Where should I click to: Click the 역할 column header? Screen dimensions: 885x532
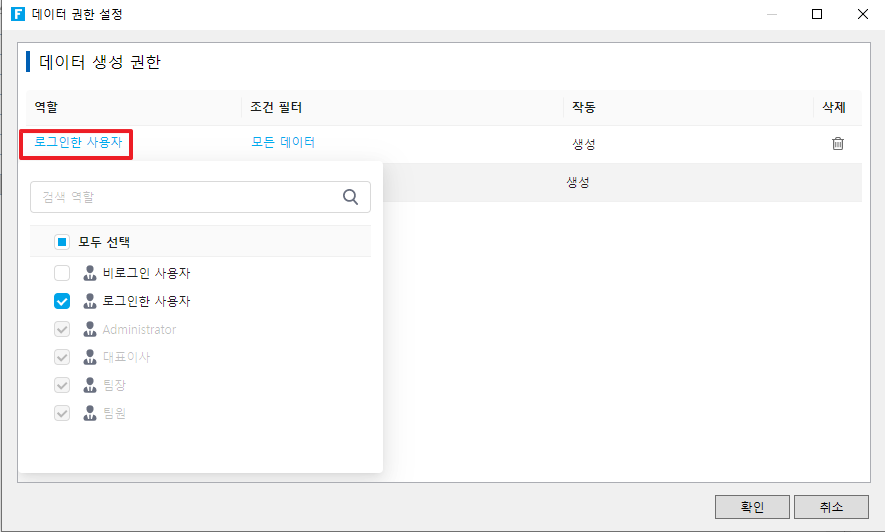coord(47,108)
